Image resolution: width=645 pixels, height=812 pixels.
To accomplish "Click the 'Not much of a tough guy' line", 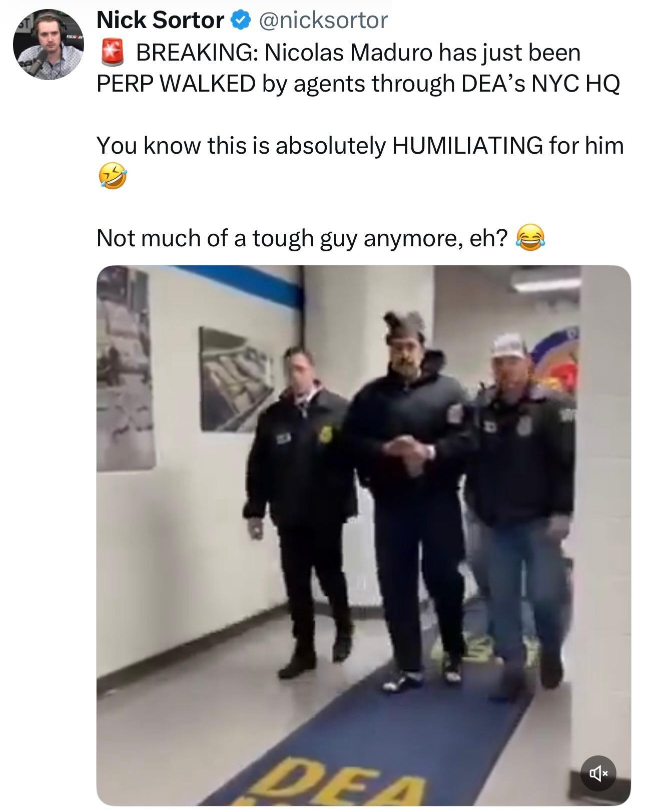I will point(302,238).
